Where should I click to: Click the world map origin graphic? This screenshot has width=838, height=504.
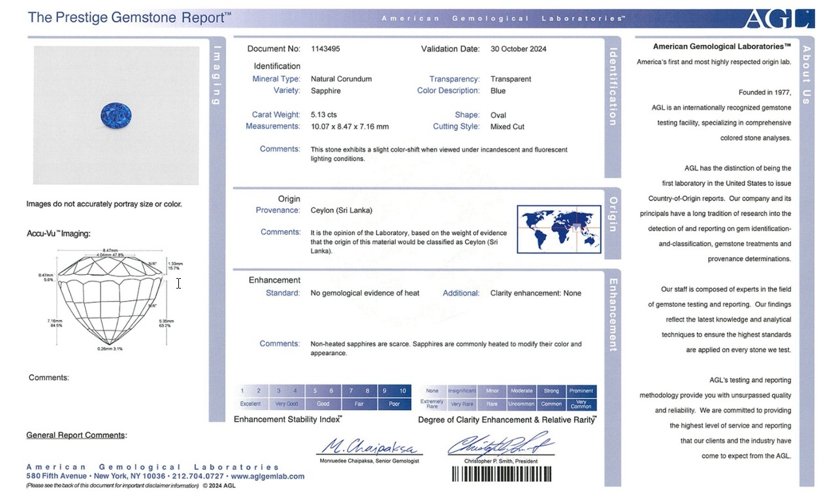click(558, 229)
